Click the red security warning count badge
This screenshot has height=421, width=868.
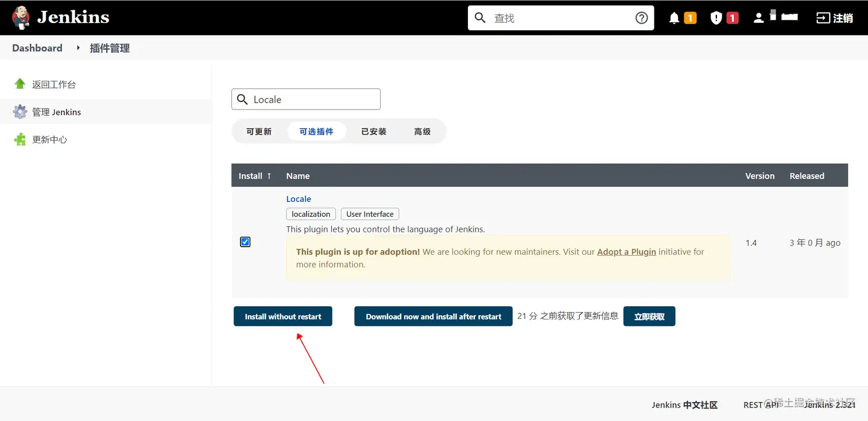click(732, 18)
